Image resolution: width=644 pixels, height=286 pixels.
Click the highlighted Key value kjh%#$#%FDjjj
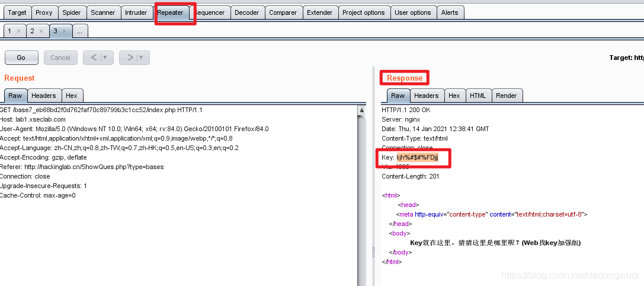(417, 158)
